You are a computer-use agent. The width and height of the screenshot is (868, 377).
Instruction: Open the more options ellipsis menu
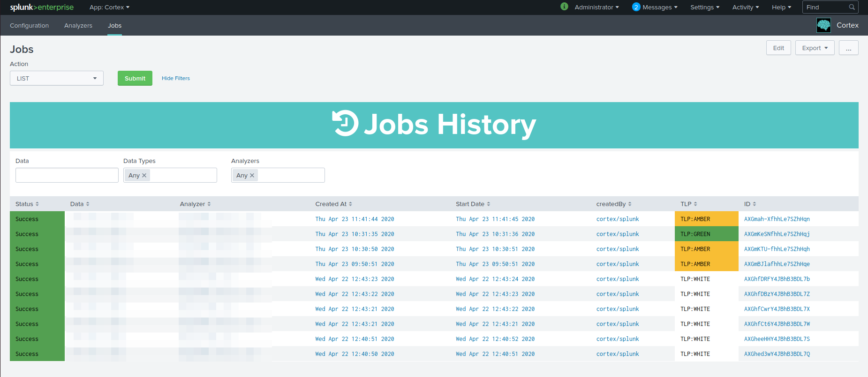(x=849, y=48)
